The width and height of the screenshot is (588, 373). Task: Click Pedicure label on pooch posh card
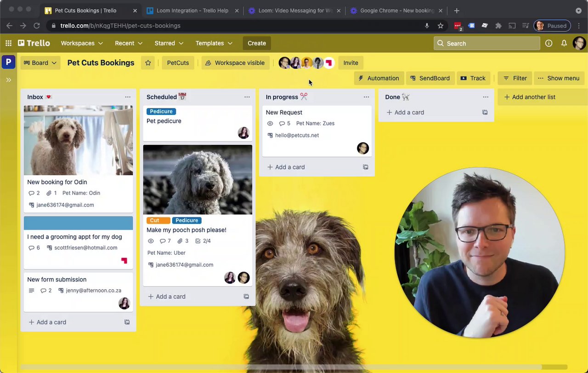pos(187,220)
